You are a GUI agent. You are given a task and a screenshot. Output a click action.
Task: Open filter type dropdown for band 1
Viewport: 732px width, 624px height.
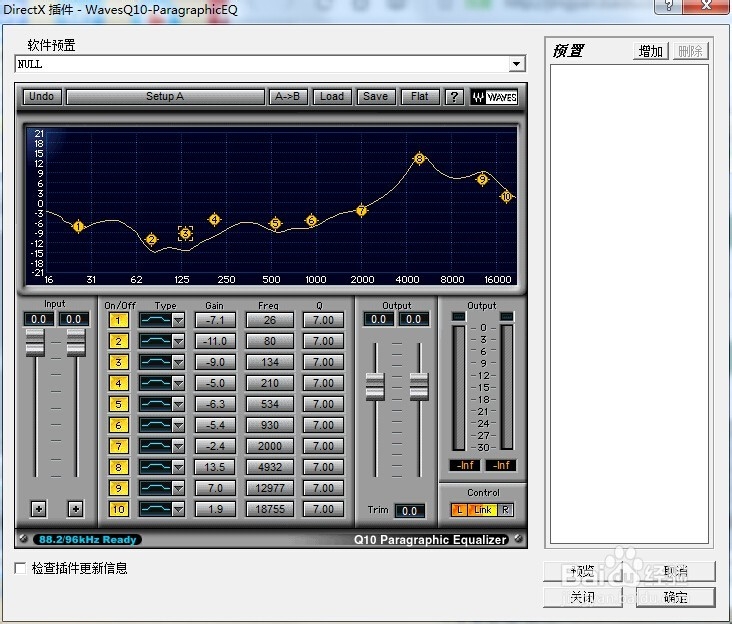pos(178,320)
